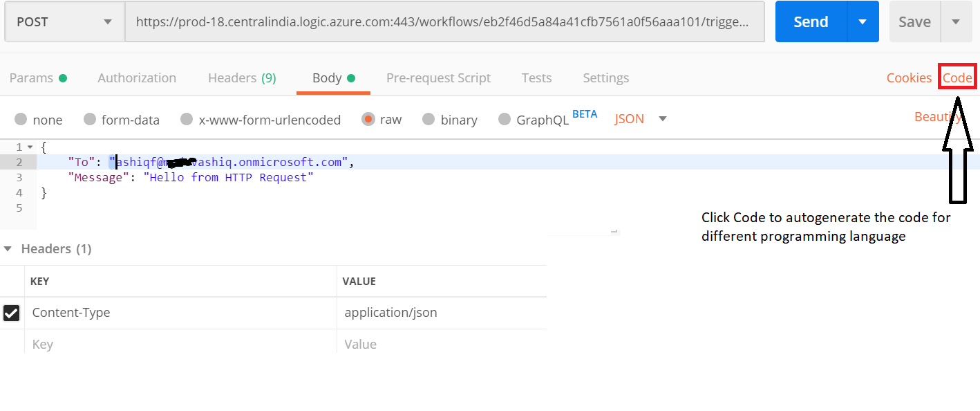
Task: Click the Send button
Action: click(x=809, y=21)
